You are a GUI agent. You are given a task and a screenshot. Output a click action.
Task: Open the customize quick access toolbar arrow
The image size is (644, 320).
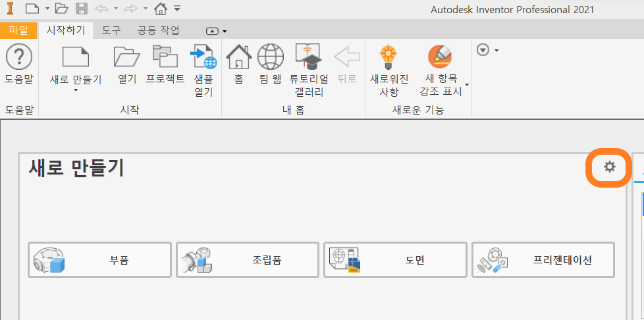coord(177,8)
